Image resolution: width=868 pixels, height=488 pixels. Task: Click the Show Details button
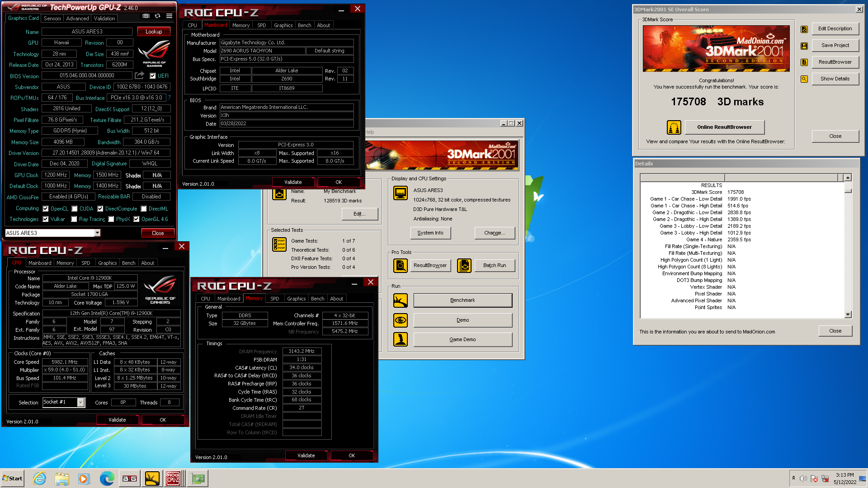pyautogui.click(x=835, y=79)
